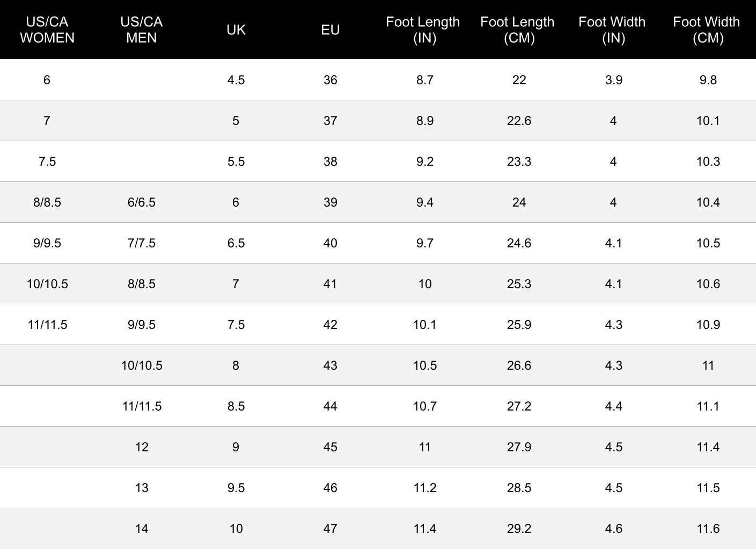
Task: Select the "EU" column header
Action: pos(331,30)
